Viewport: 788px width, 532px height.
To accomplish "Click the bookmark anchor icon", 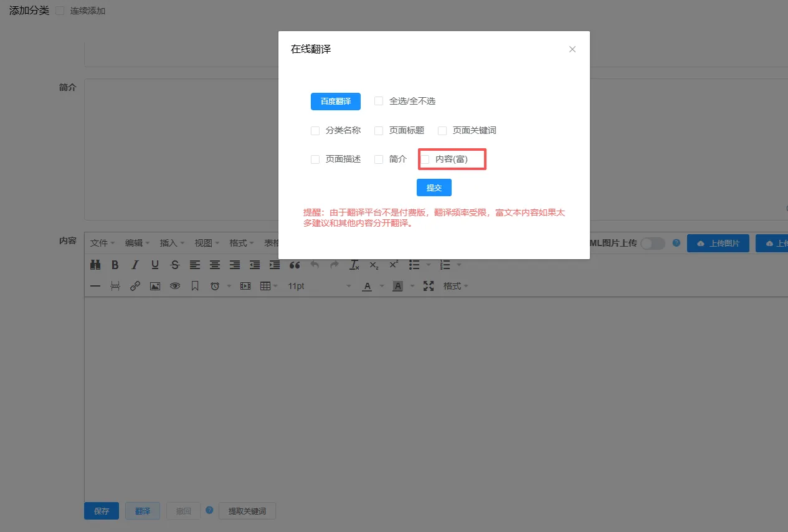I will tap(195, 286).
